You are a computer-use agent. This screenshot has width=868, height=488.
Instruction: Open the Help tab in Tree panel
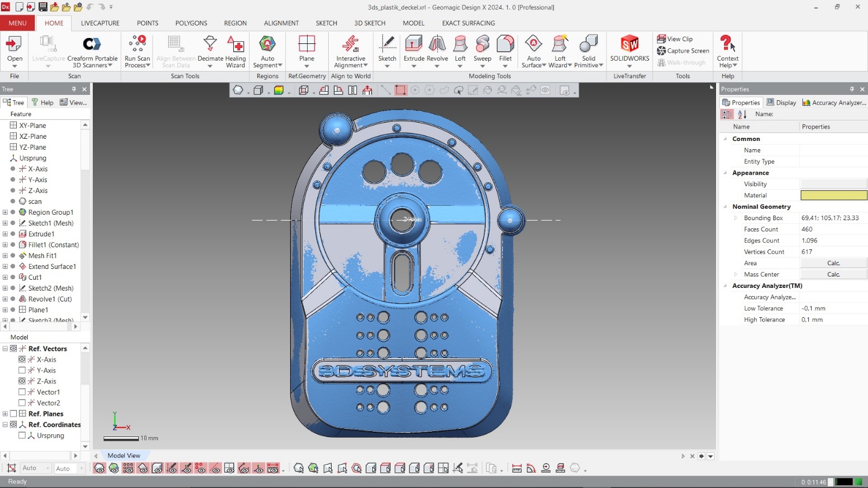click(x=42, y=102)
